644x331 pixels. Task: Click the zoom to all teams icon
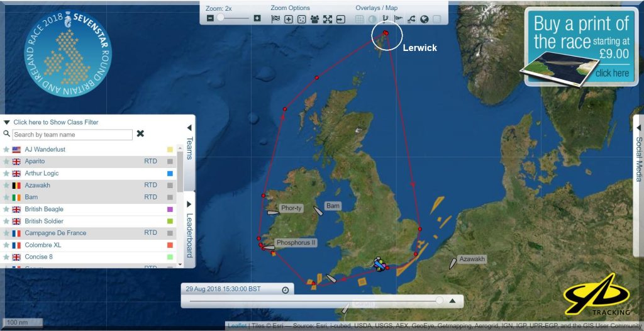pyautogui.click(x=314, y=19)
